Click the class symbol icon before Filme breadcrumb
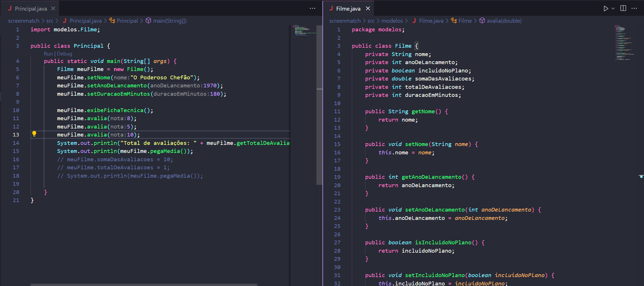Viewport: 644px width, 286px height. pyautogui.click(x=454, y=20)
